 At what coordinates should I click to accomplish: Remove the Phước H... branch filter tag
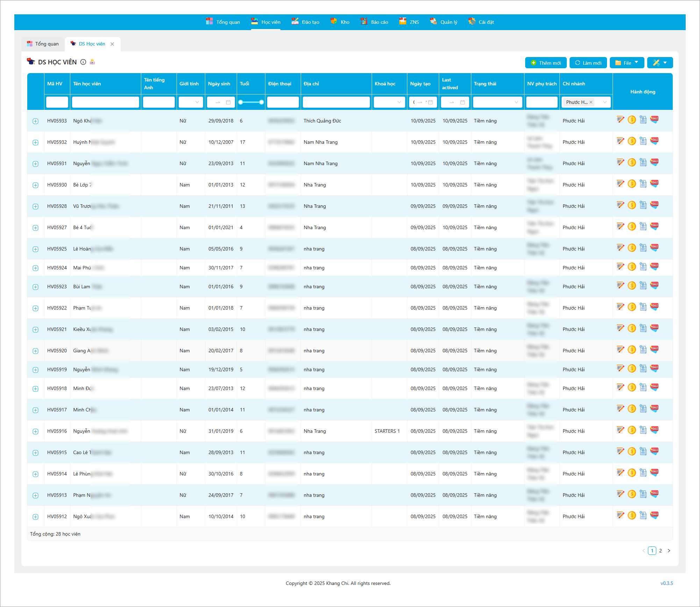pyautogui.click(x=591, y=102)
